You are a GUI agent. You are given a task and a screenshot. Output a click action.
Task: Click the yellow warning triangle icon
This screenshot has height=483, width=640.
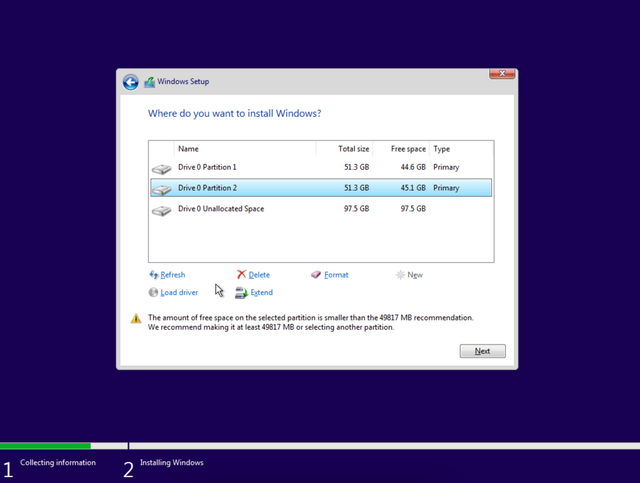point(136,318)
